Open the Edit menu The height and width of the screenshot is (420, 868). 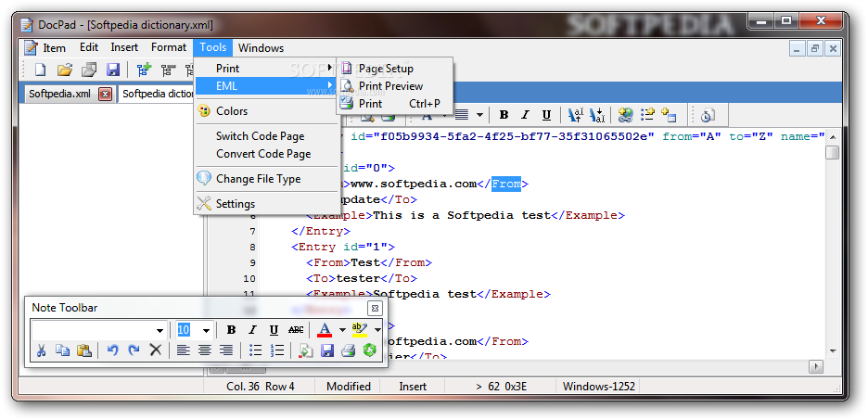point(89,47)
